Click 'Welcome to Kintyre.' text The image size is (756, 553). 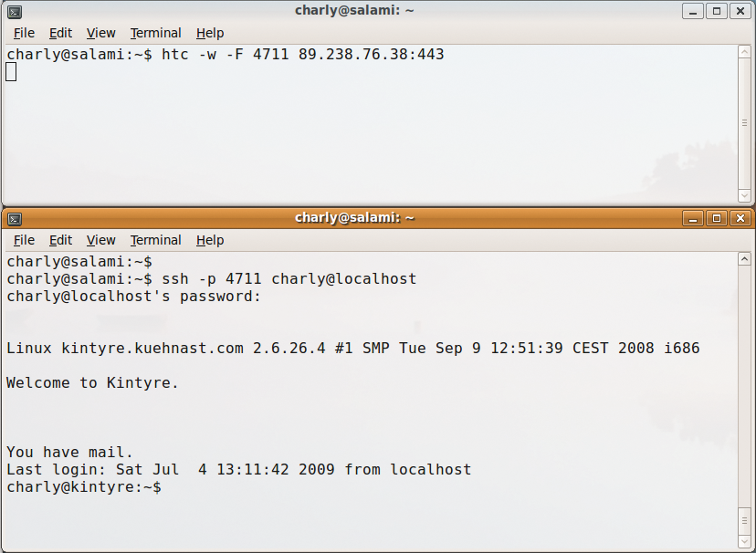pyautogui.click(x=92, y=383)
